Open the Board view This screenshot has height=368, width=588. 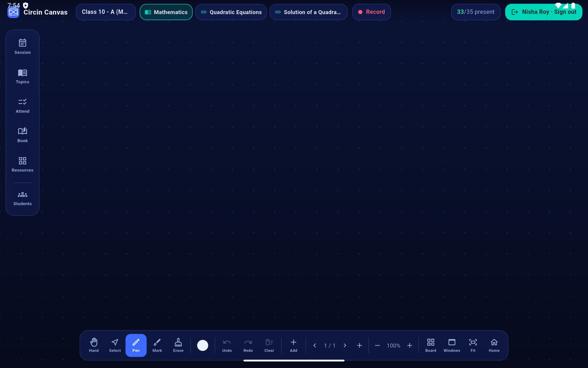pos(431,345)
